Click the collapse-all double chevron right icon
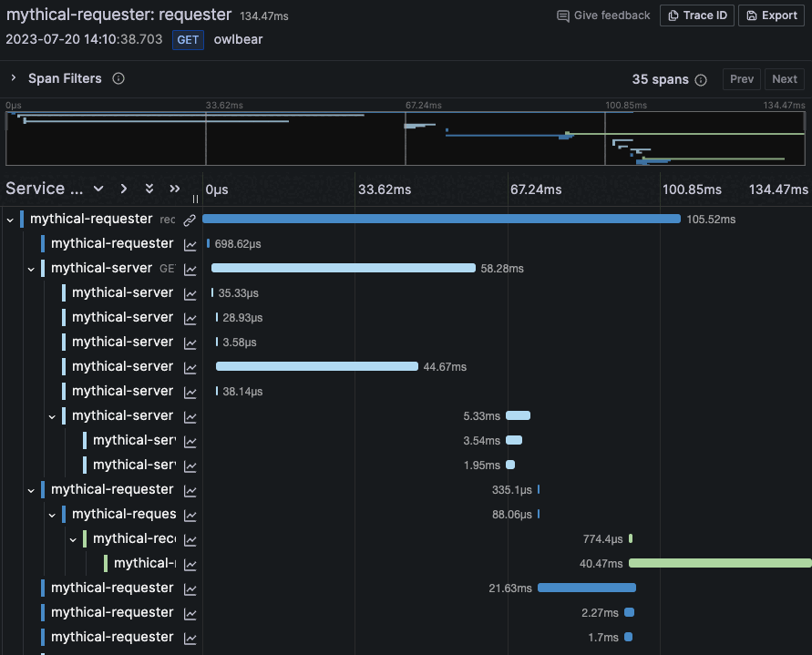This screenshot has height=655, width=812. pos(174,189)
